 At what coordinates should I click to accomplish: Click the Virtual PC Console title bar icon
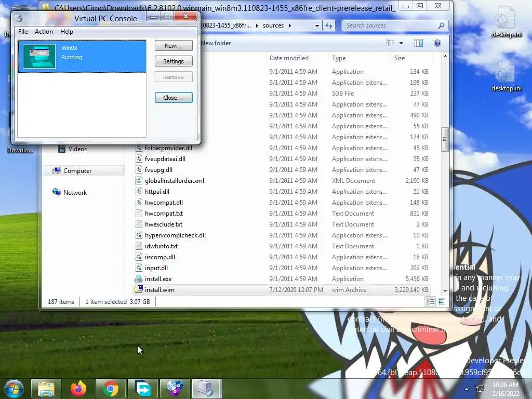point(19,18)
